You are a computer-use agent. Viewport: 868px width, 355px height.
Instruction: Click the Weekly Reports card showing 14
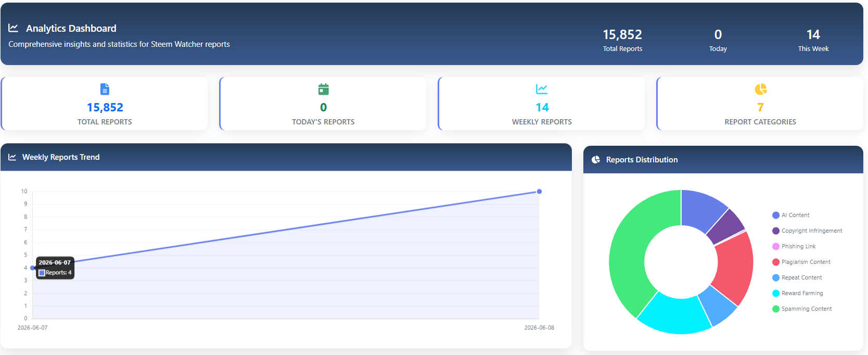542,104
